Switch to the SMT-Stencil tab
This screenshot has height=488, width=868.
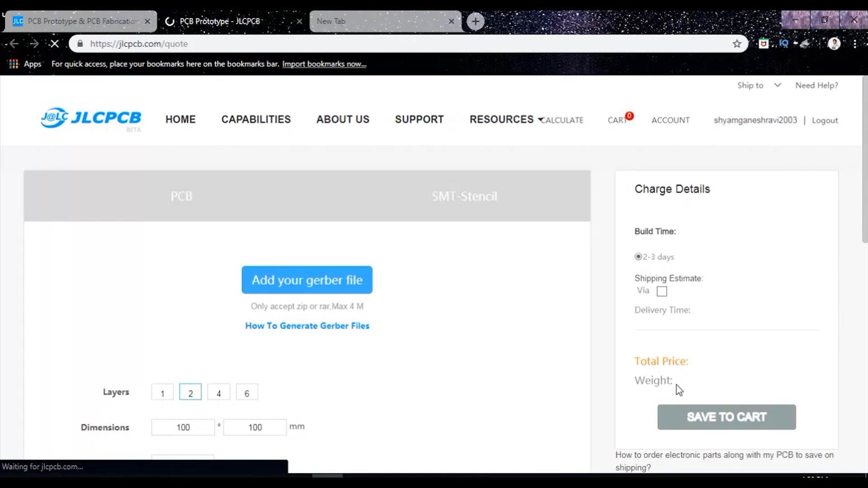[x=464, y=196]
